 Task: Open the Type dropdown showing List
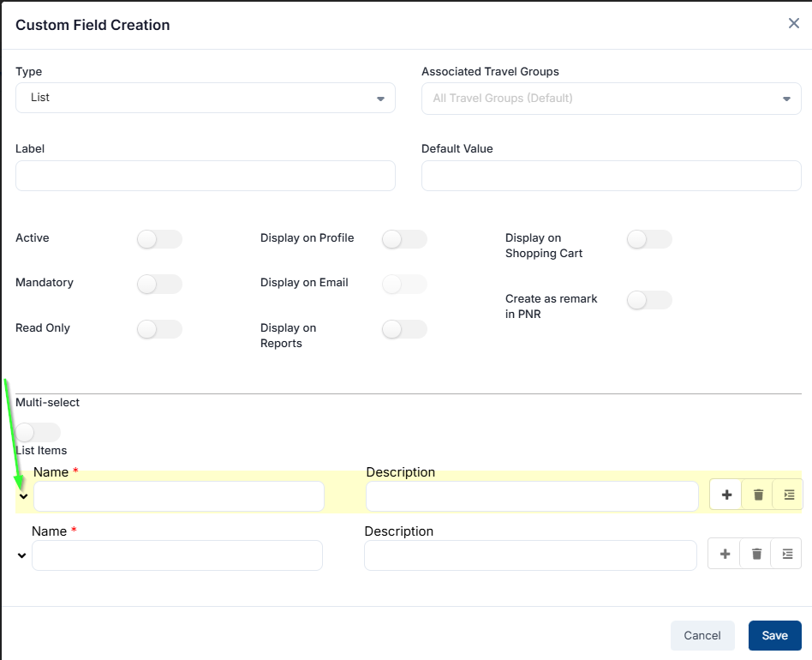(206, 98)
